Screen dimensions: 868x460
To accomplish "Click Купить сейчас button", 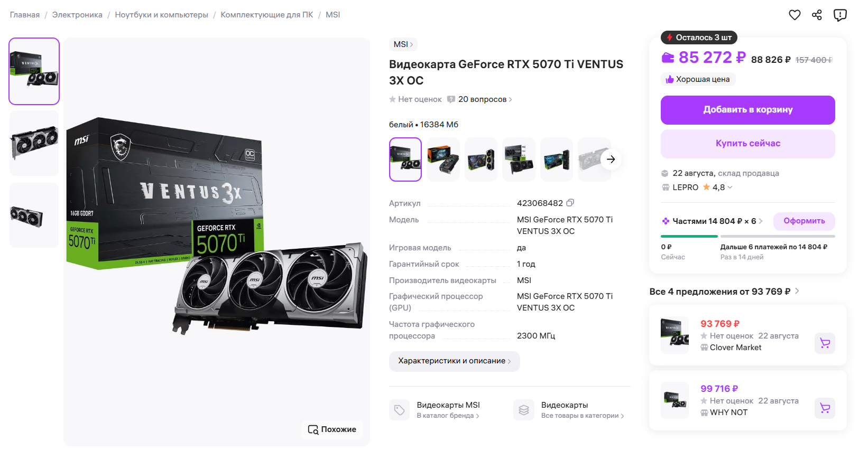I will 747,144.
